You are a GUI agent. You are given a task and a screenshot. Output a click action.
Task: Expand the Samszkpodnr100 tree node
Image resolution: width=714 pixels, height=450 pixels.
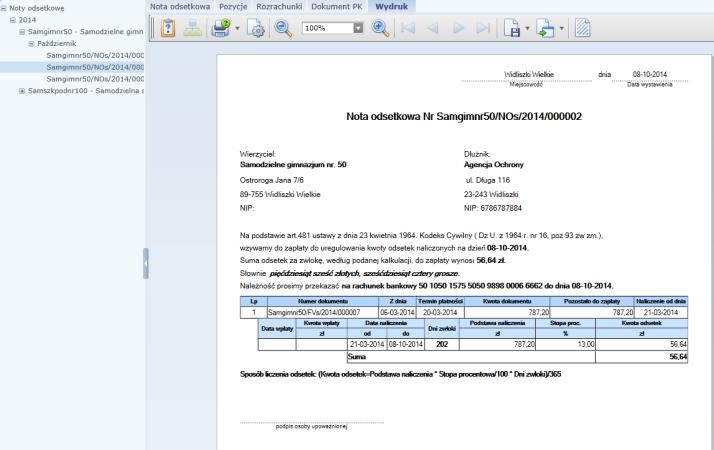pyautogui.click(x=22, y=91)
